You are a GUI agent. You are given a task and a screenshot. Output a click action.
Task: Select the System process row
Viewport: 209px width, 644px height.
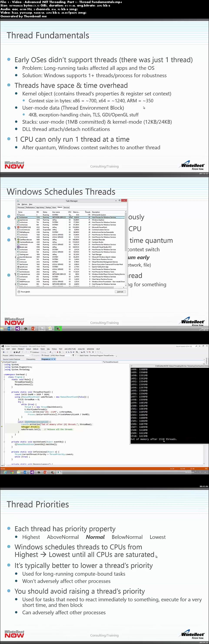coord(71,215)
